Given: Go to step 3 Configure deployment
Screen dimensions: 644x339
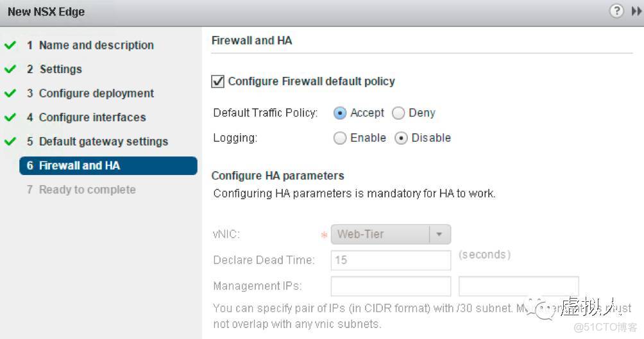Looking at the screenshot, I should point(96,94).
